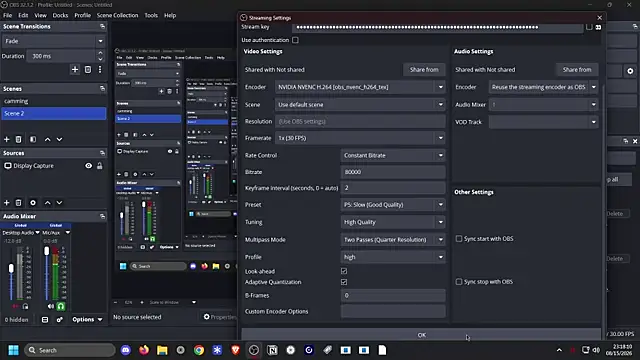This screenshot has height=360, width=640.
Task: Toggle Display Capture lock icon
Action: point(100,166)
